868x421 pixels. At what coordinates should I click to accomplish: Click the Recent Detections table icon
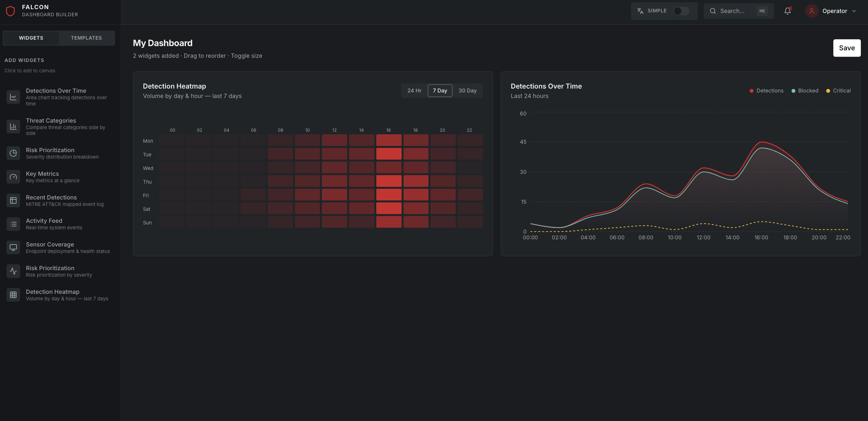tap(13, 200)
